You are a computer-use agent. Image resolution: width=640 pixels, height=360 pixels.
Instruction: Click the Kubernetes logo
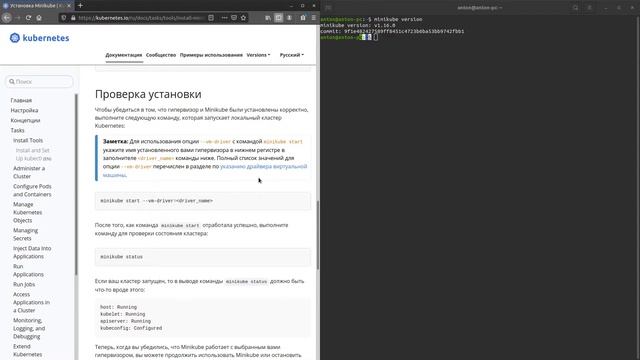tap(40, 38)
